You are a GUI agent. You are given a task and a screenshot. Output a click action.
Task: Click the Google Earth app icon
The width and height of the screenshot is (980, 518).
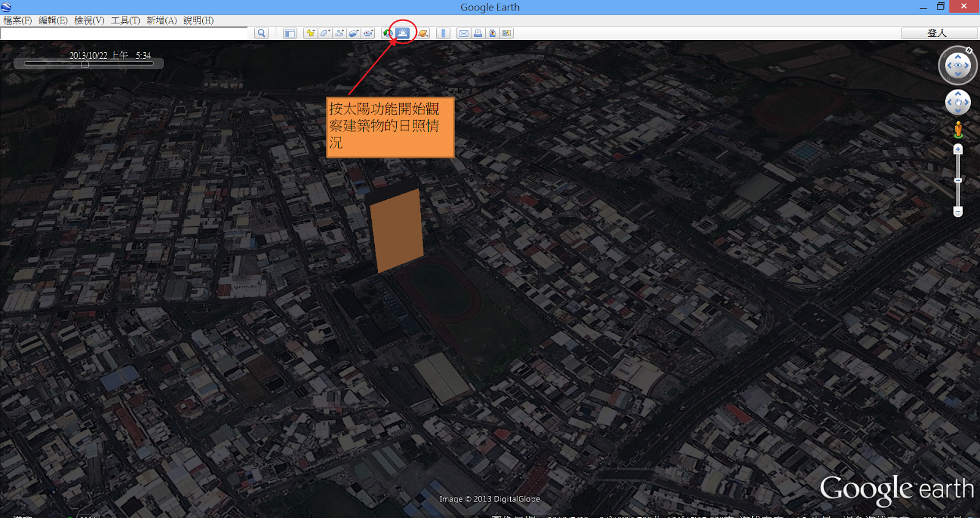click(6, 7)
